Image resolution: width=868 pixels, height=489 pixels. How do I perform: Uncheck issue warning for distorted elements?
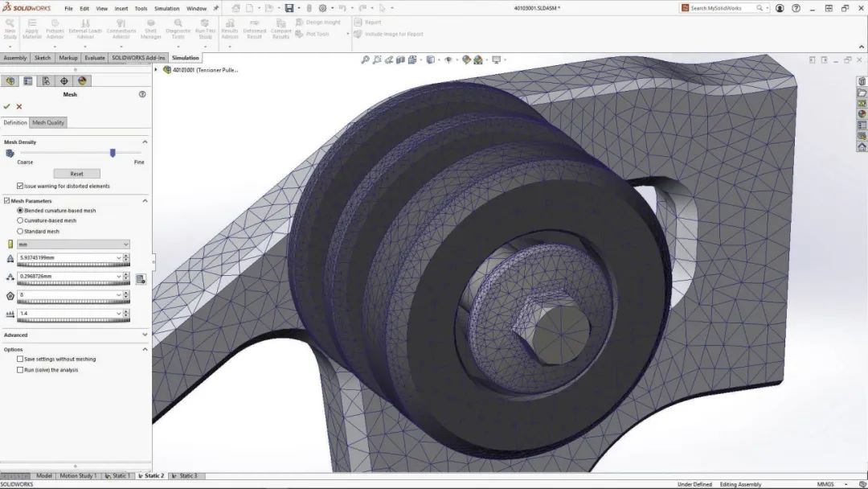click(x=18, y=186)
